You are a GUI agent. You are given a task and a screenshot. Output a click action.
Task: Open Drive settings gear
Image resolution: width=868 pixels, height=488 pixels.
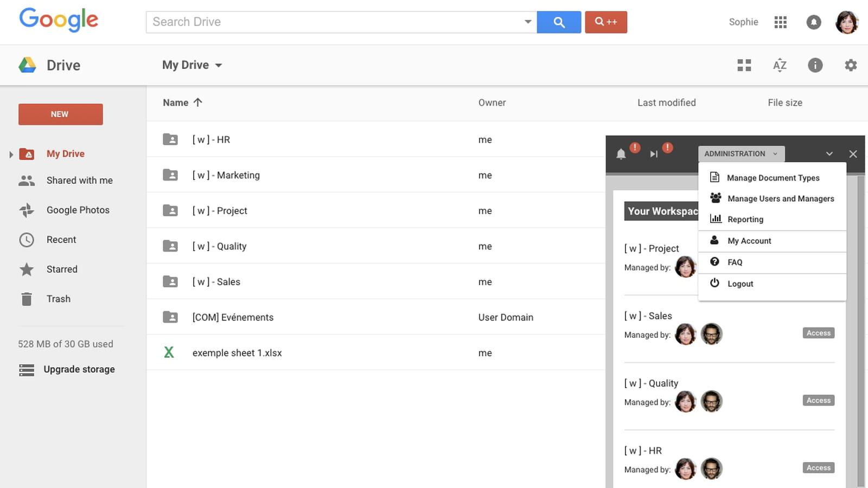[851, 66]
